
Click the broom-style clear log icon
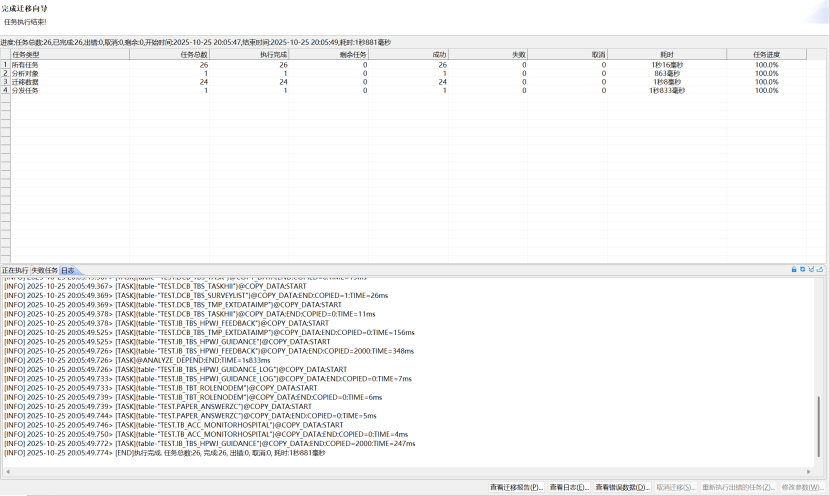(811, 269)
